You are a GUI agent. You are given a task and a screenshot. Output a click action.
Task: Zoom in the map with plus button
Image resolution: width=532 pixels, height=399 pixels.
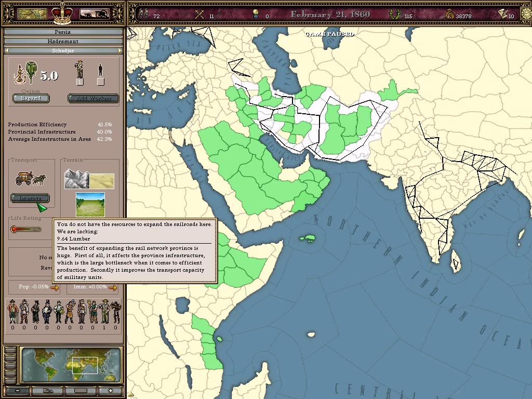pyautogui.click(x=110, y=391)
